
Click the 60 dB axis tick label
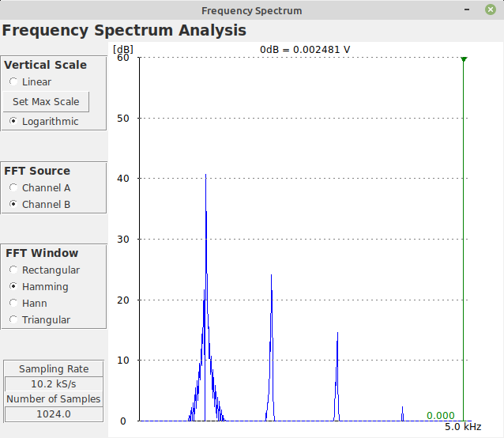[x=123, y=58]
